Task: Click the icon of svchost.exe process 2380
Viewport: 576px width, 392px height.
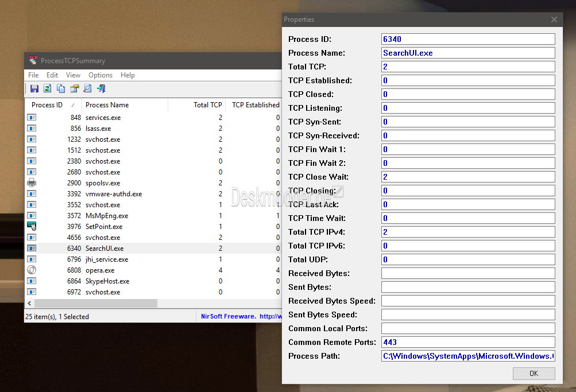Action: pyautogui.click(x=32, y=161)
